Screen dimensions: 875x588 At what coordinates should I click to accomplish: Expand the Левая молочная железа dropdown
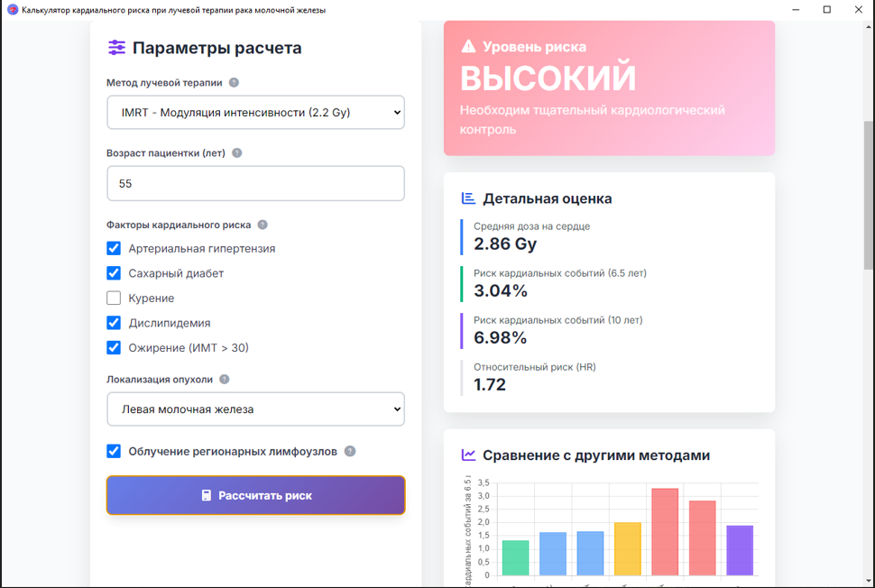pos(255,409)
